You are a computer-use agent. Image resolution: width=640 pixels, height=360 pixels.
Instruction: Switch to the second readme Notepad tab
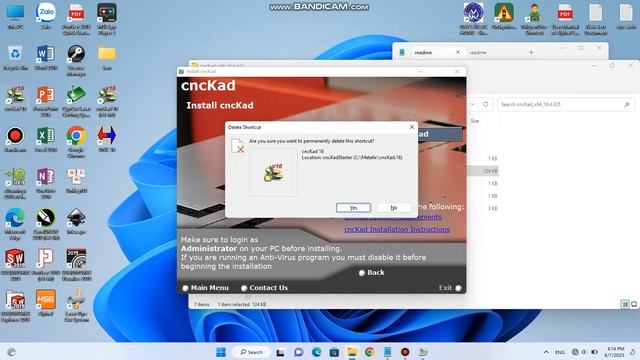click(x=478, y=52)
